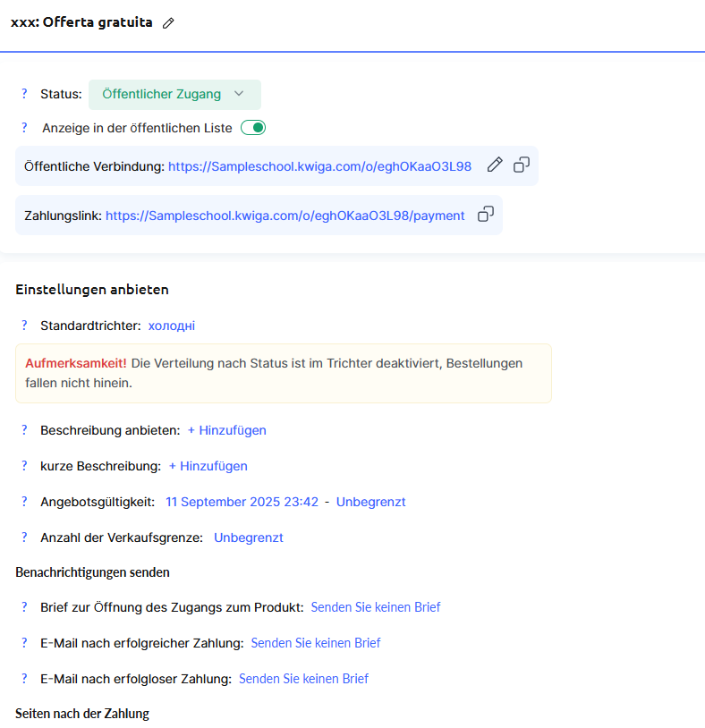The width and height of the screenshot is (705, 728).
Task: Change email setting for erfolgloser Zahlung
Action: point(303,679)
